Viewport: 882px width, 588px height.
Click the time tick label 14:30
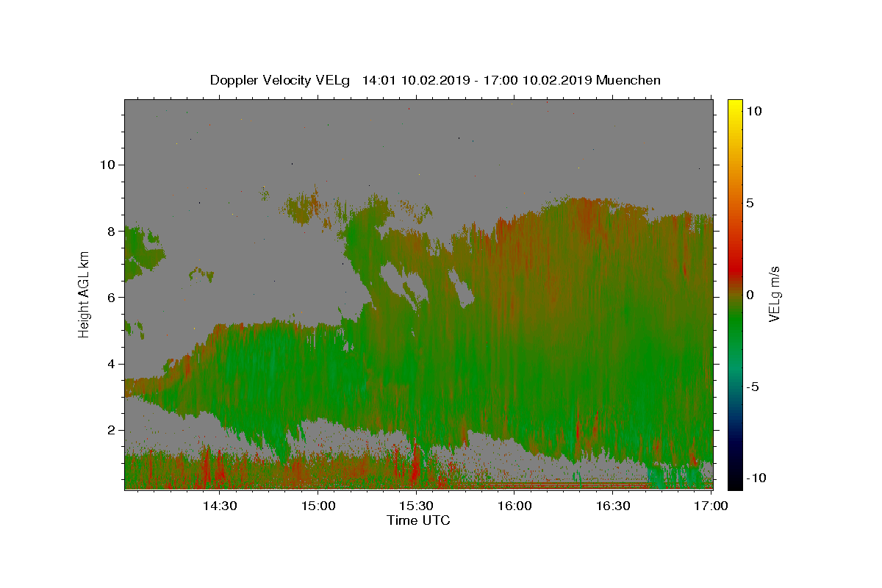(x=220, y=506)
